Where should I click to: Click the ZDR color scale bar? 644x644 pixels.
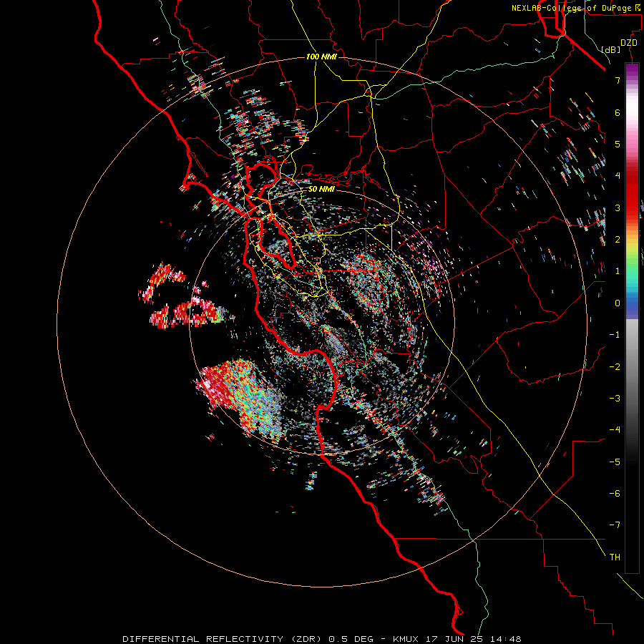point(632,318)
